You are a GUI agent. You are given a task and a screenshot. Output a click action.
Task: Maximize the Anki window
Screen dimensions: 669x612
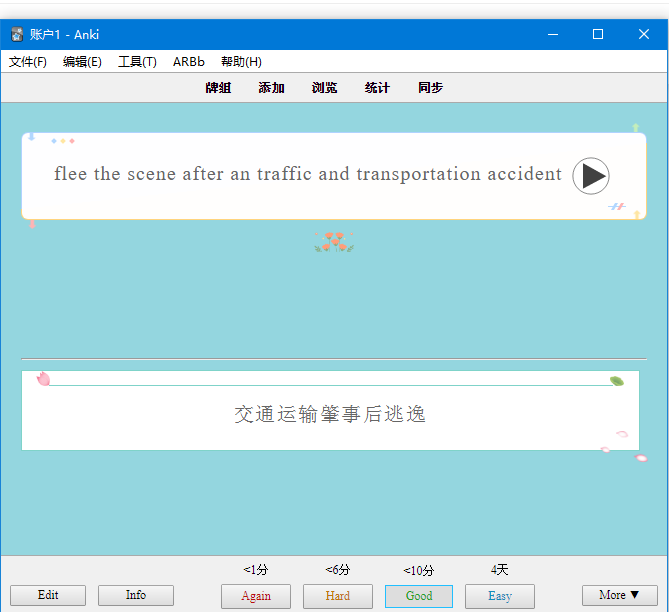(598, 34)
